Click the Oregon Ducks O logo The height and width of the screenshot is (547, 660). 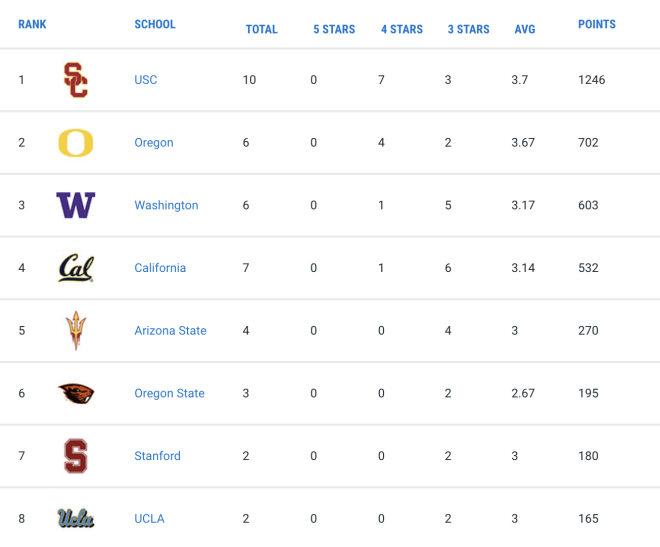coord(76,143)
